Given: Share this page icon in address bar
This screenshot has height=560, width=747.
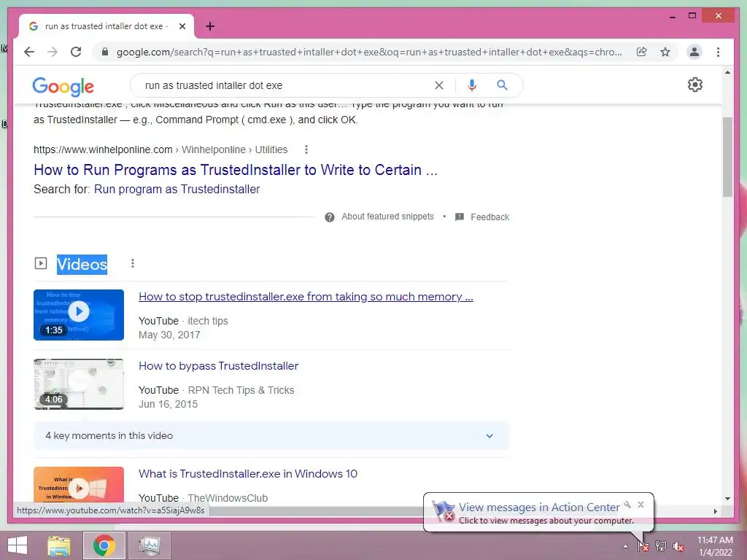Looking at the screenshot, I should 642,52.
